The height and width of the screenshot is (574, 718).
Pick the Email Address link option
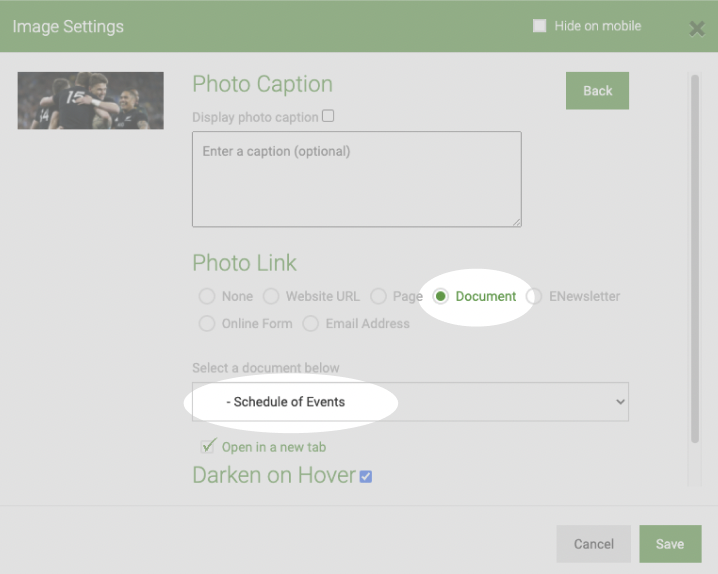pos(310,324)
